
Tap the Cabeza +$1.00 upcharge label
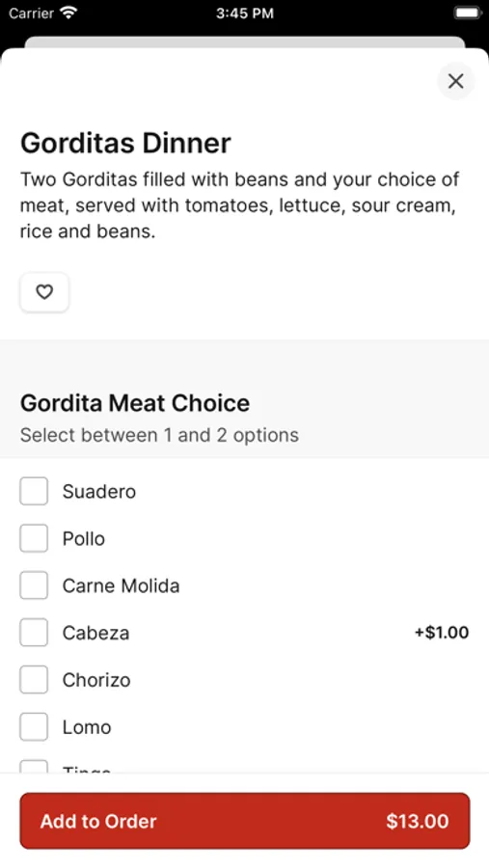[x=442, y=632]
